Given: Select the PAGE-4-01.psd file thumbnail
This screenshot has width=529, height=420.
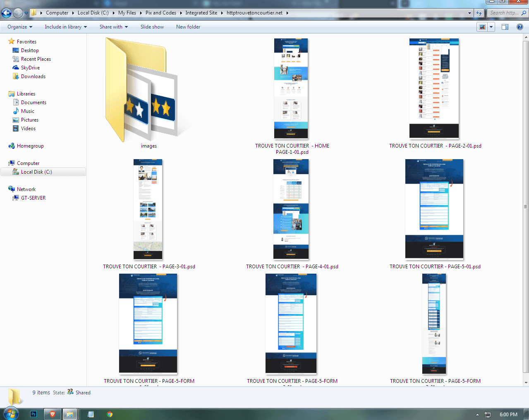Looking at the screenshot, I should tap(291, 209).
